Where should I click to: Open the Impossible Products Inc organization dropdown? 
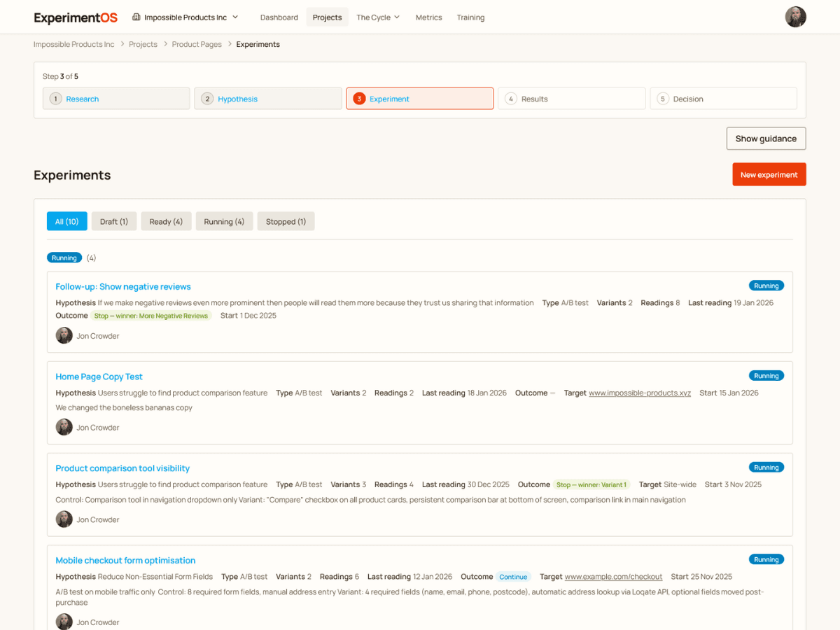point(185,17)
